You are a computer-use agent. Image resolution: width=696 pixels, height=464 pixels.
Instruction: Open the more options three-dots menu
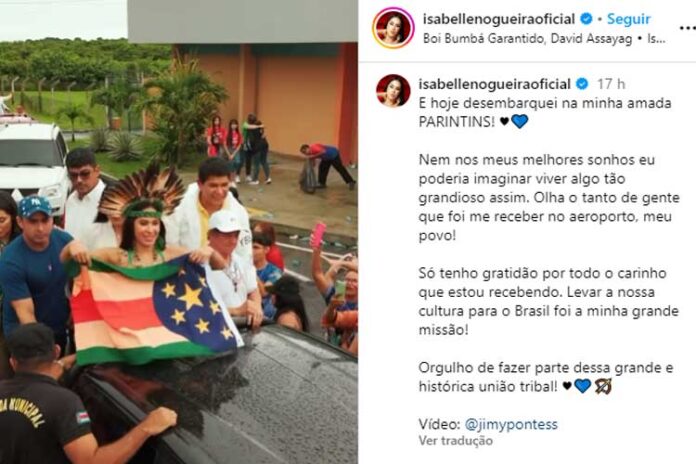(687, 28)
